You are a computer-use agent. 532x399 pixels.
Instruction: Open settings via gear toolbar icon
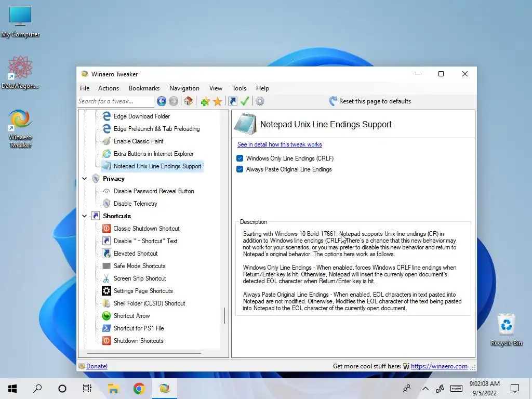260,101
